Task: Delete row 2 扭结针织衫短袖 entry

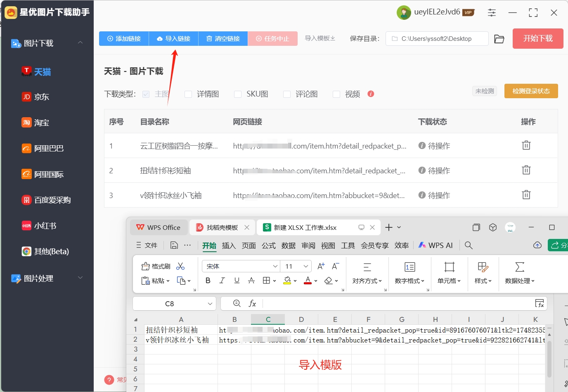Action: click(x=526, y=170)
